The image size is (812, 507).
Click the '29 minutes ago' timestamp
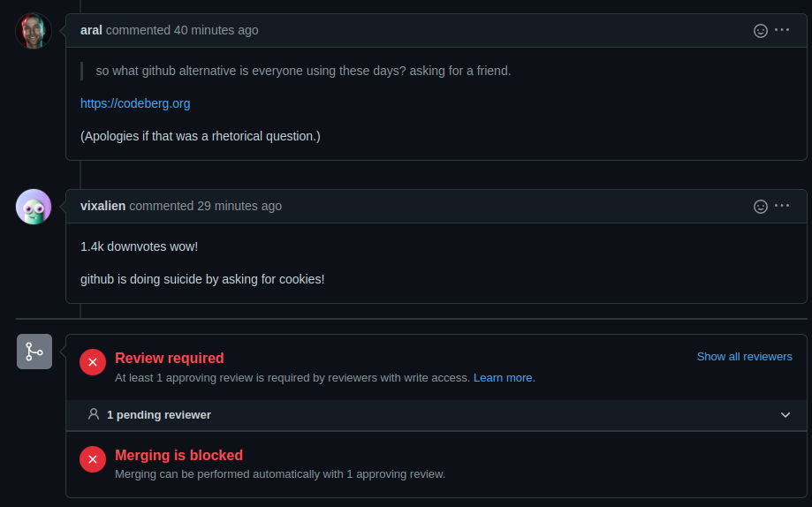(x=239, y=206)
